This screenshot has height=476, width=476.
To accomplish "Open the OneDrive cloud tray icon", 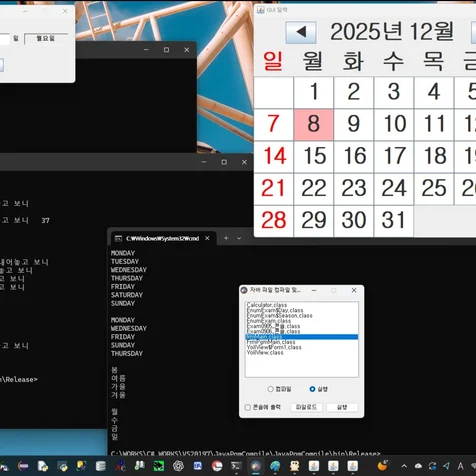I will [x=418, y=466].
